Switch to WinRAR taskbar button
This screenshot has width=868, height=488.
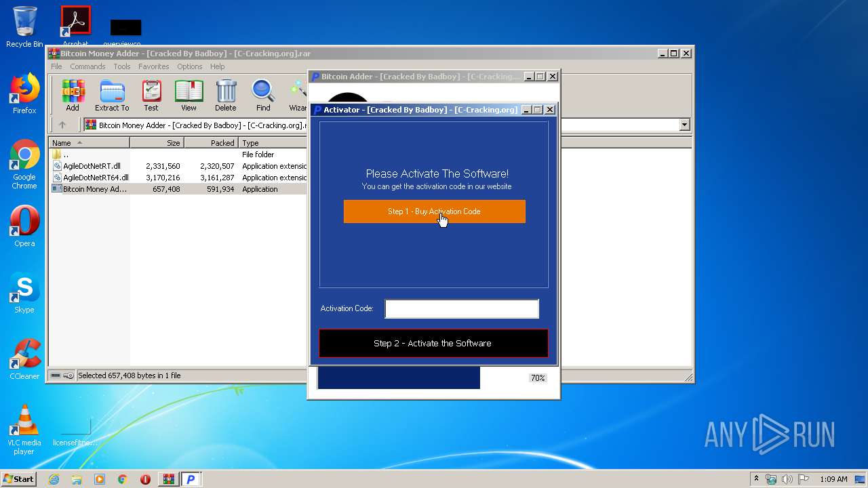click(x=168, y=479)
